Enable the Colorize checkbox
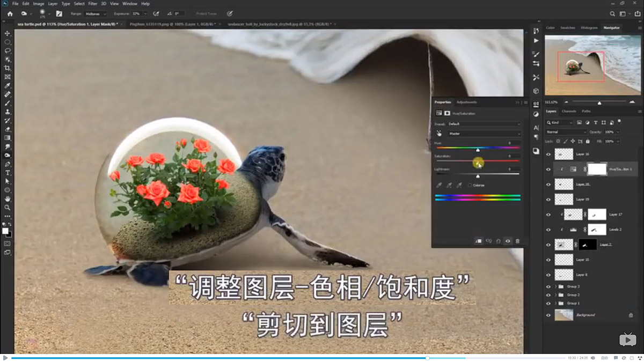 470,184
